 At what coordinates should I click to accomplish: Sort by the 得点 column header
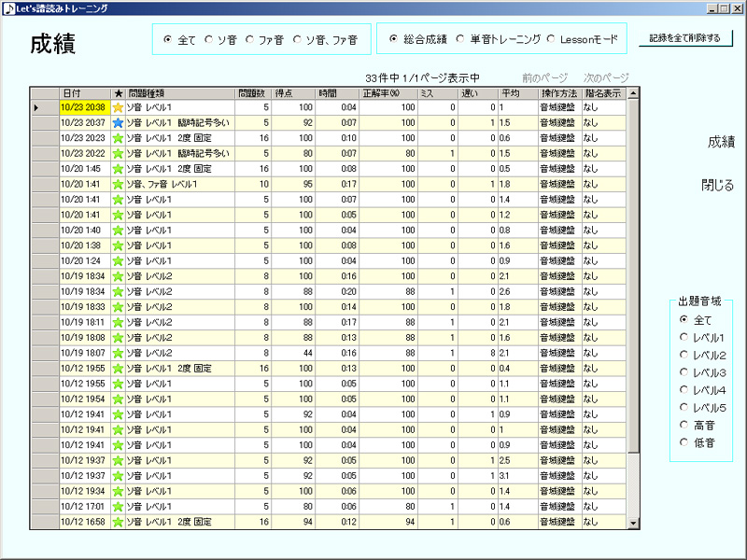point(293,93)
